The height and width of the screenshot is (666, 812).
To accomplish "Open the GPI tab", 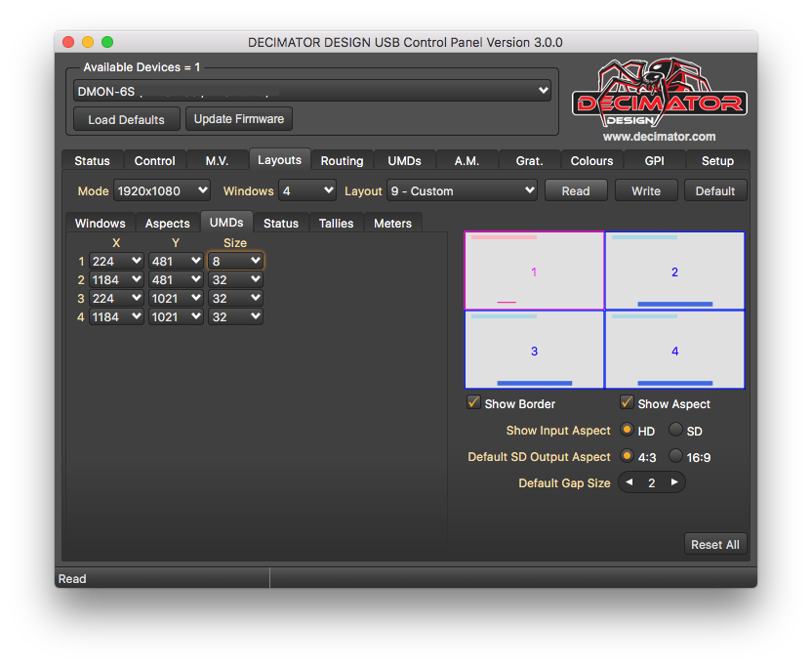I will [655, 161].
